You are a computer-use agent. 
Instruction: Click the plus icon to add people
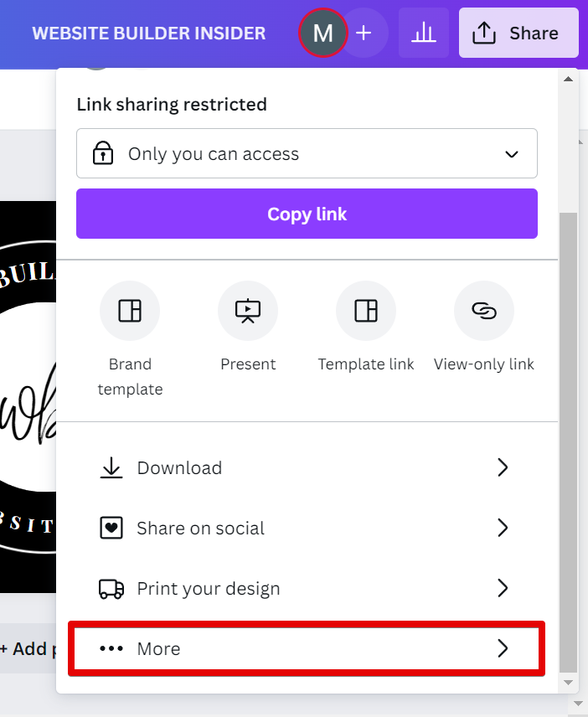coord(364,34)
